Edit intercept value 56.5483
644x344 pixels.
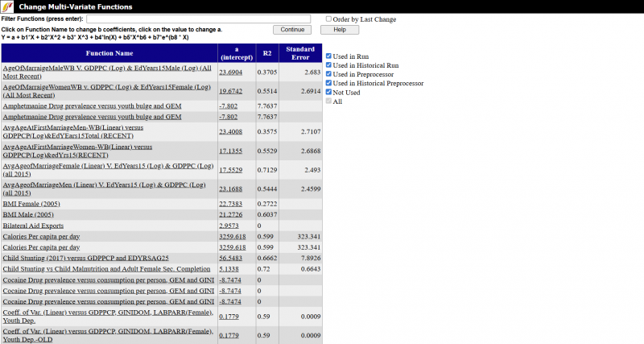pos(231,257)
